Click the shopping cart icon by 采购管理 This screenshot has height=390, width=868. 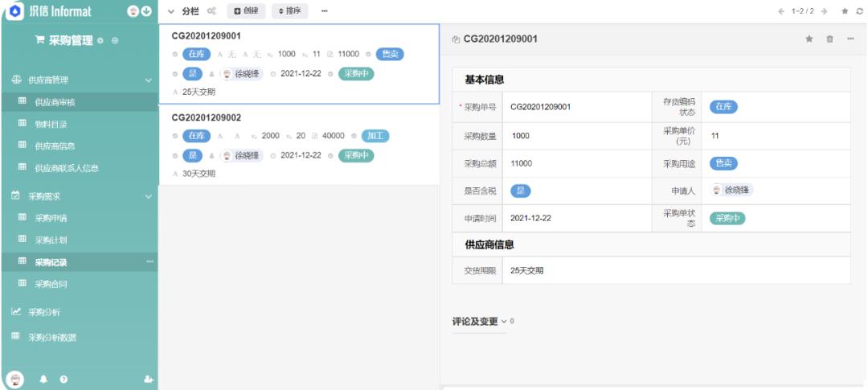(40, 40)
